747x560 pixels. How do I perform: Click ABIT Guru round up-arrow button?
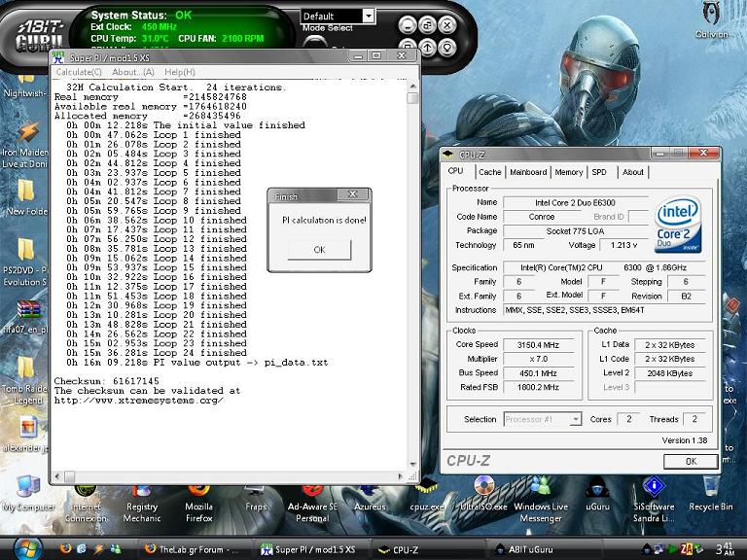pos(427,47)
